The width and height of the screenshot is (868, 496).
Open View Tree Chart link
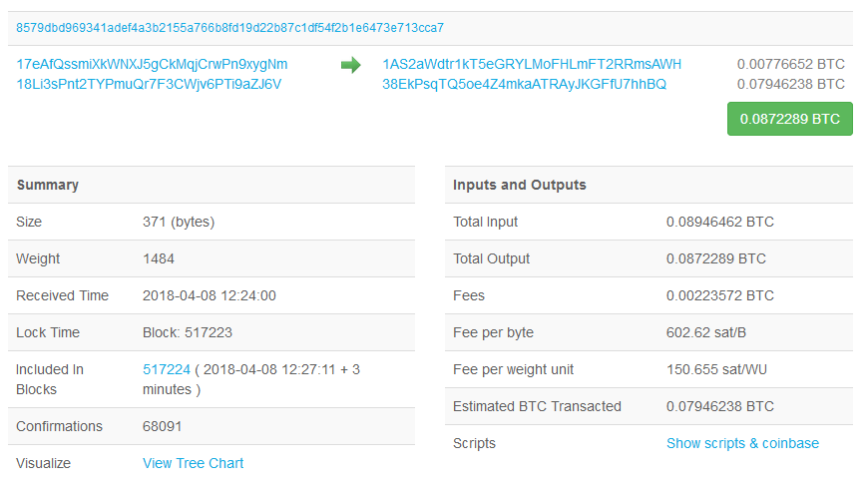[x=193, y=463]
